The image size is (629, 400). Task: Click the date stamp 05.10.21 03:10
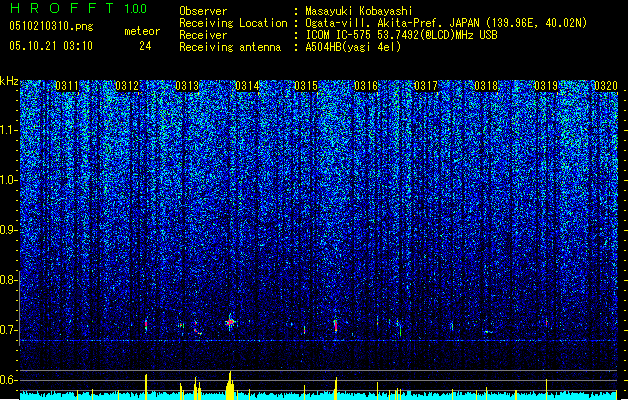pos(51,46)
